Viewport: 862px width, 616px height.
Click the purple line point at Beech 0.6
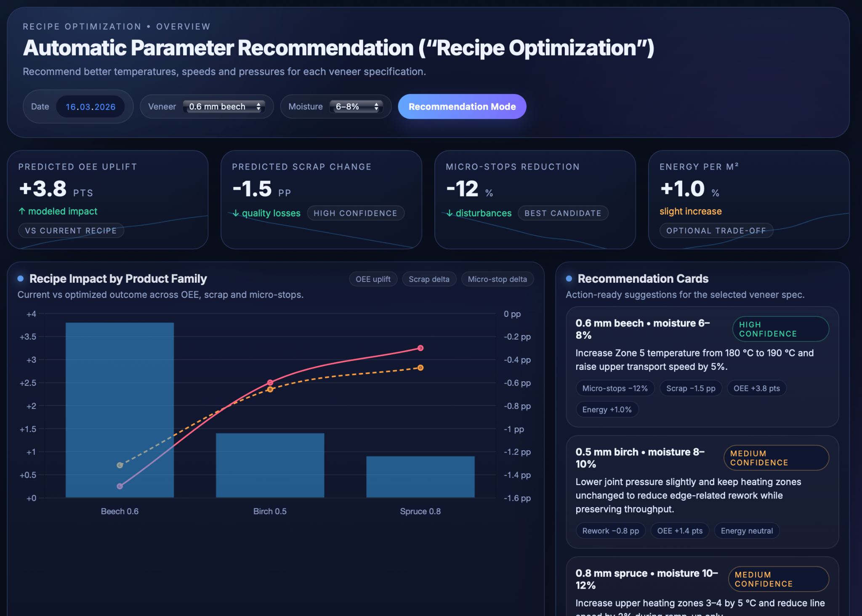[x=120, y=486]
